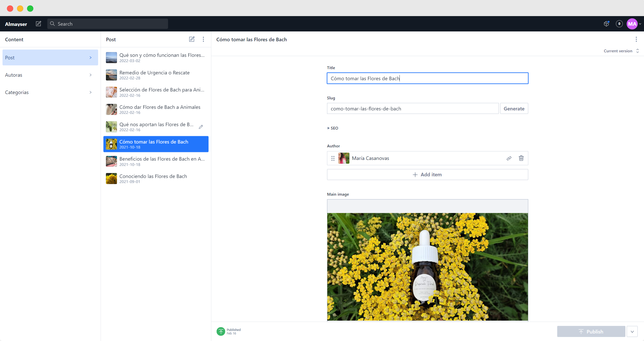Click the package updates icon in top bar

coord(606,24)
